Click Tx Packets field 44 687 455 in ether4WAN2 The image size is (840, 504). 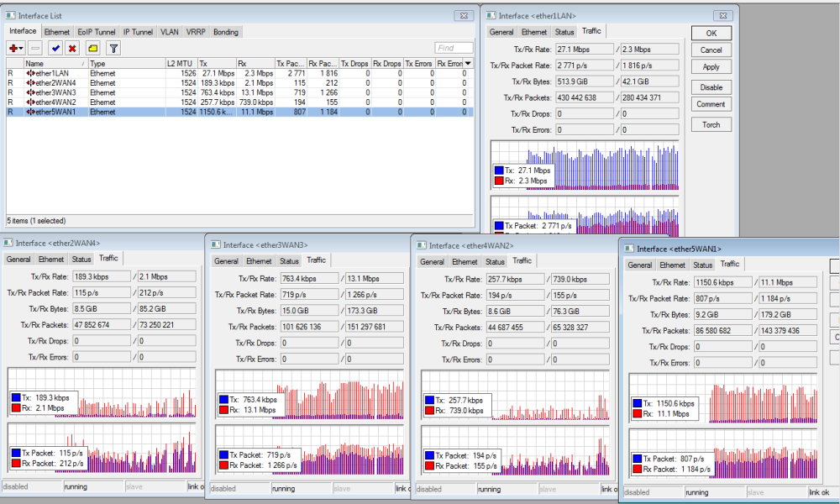click(516, 328)
